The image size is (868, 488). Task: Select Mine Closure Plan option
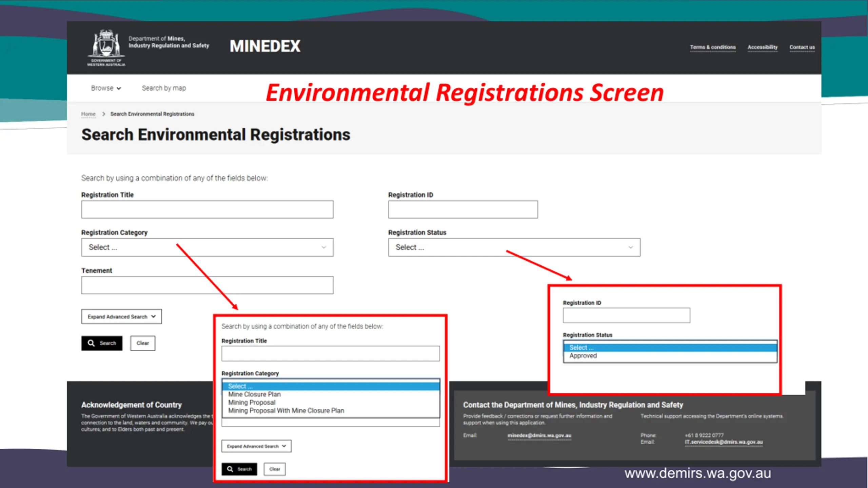pyautogui.click(x=331, y=394)
